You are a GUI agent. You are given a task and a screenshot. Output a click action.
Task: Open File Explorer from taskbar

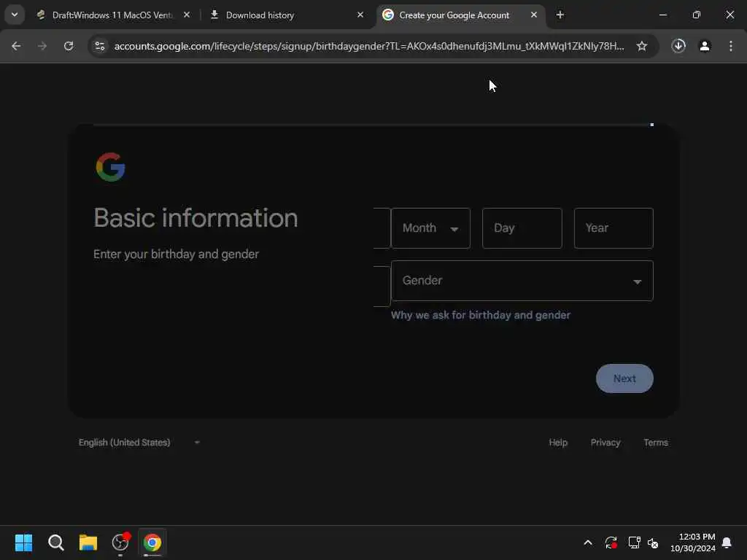point(88,542)
